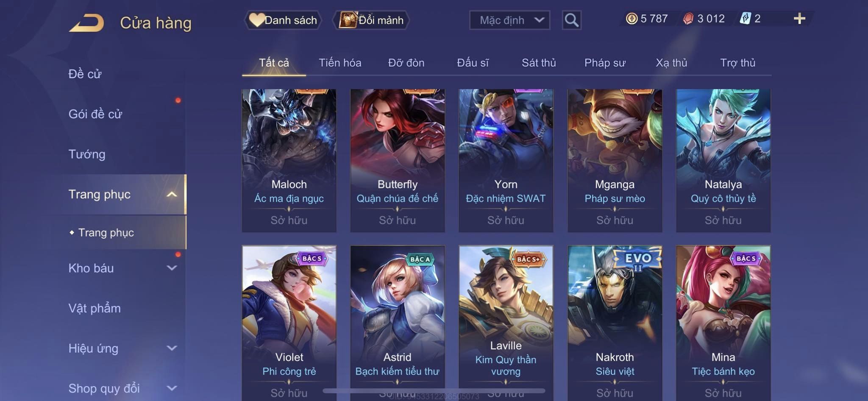Tap the gold coin balance icon
Viewport: 868px width, 401px height.
632,19
